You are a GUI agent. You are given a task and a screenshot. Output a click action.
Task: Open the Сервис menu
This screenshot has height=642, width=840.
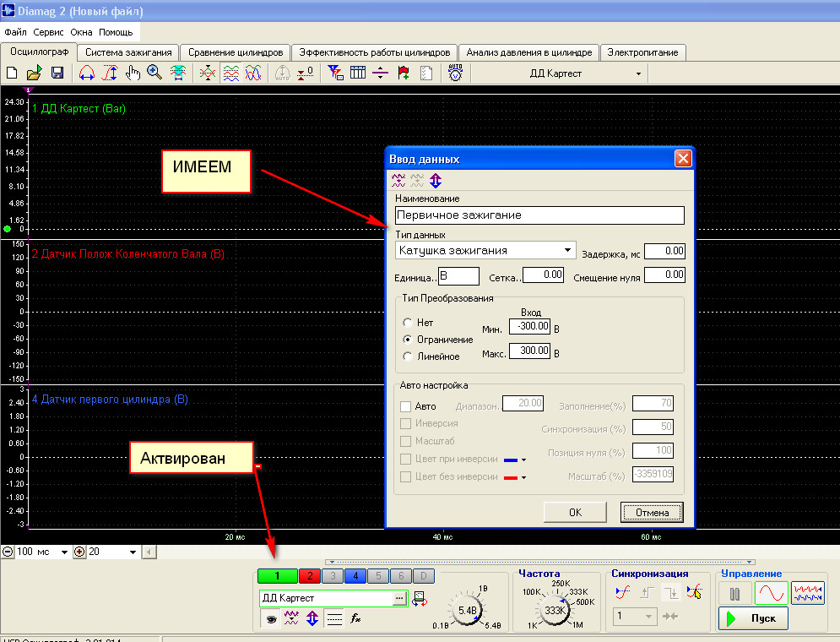click(48, 32)
